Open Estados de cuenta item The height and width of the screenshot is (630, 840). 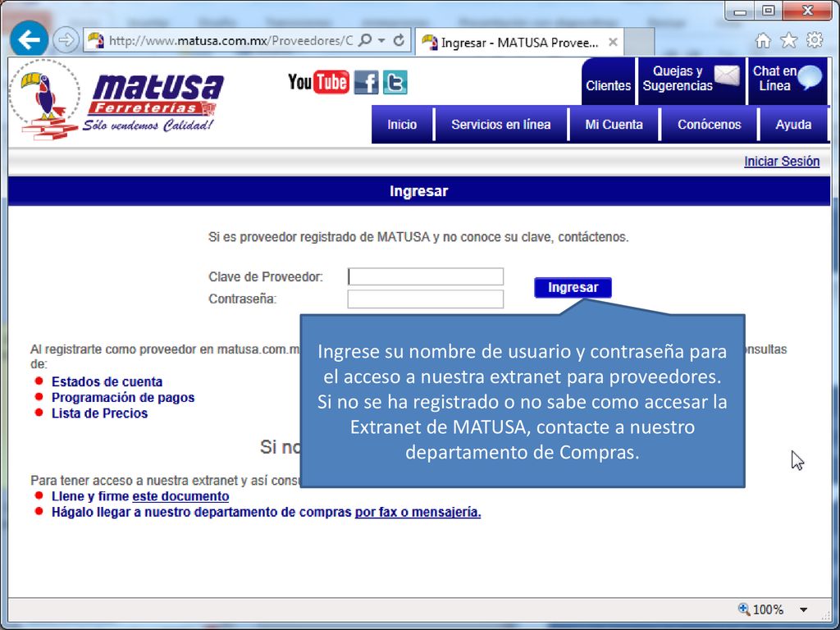tap(107, 382)
